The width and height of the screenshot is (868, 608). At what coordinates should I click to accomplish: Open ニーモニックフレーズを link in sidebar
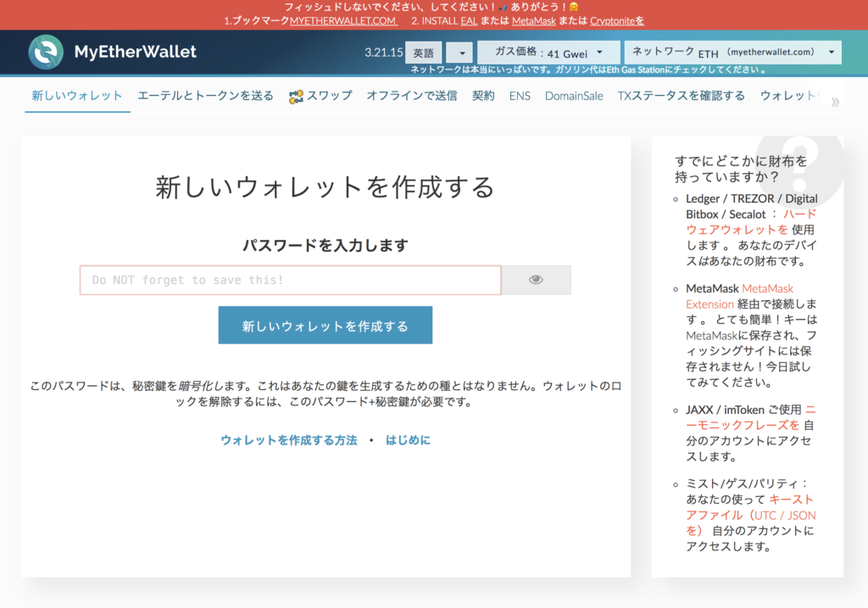coord(751,417)
